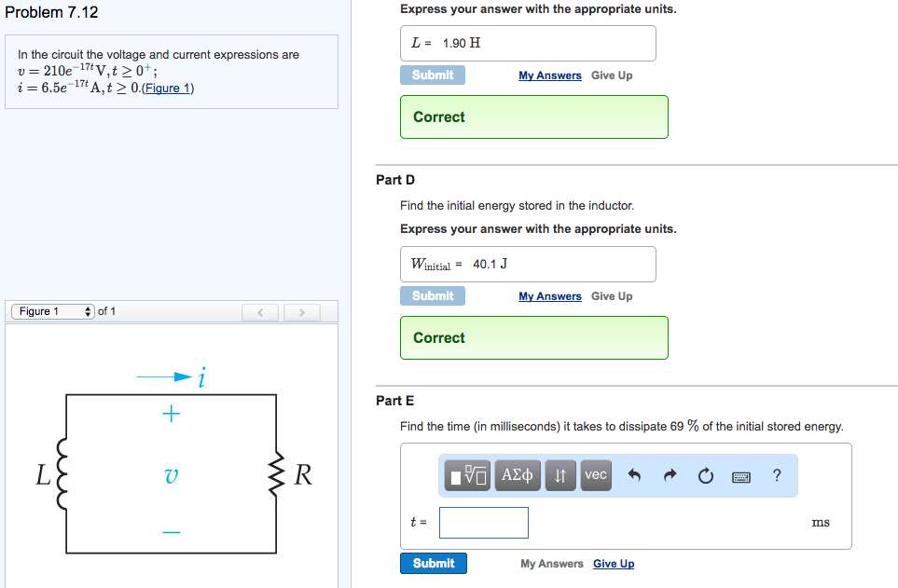Open the math templates menu
The width and height of the screenshot is (898, 588).
click(x=466, y=475)
